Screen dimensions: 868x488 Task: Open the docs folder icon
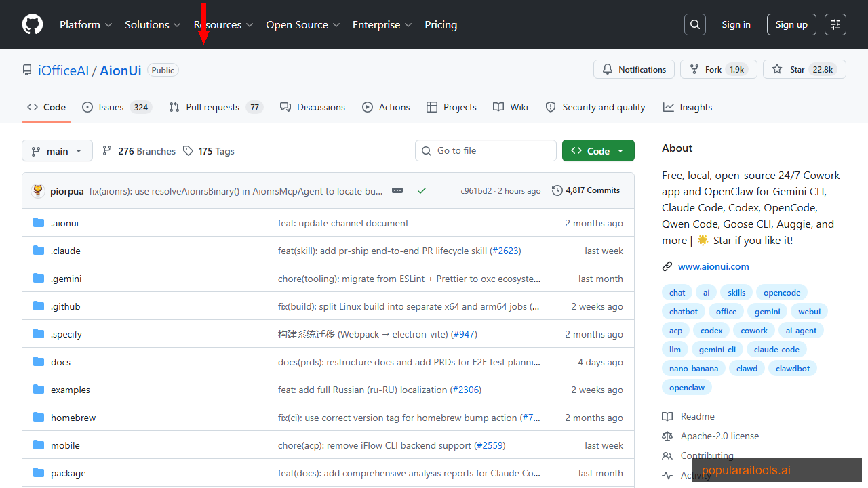39,361
